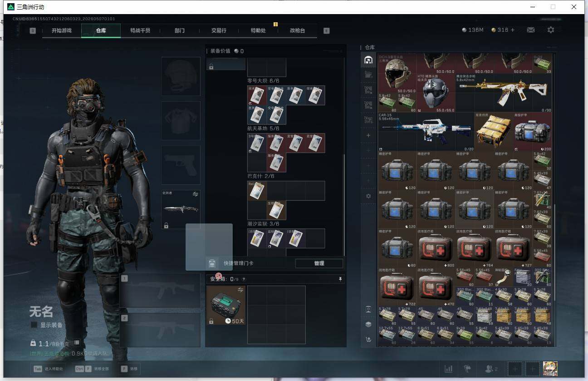Click the 潮汐监狱: 3/6 keycard header
This screenshot has height=381, width=588.
(263, 224)
